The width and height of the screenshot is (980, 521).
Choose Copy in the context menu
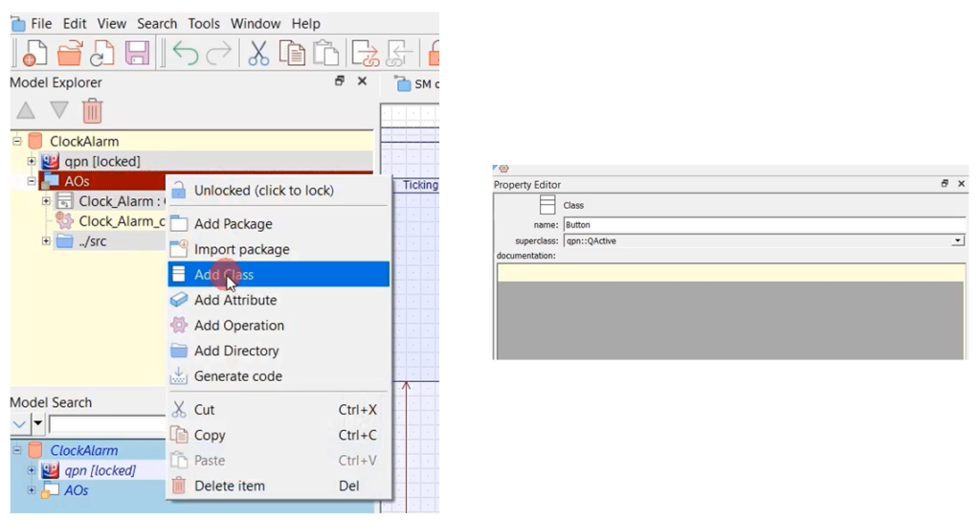278,436
